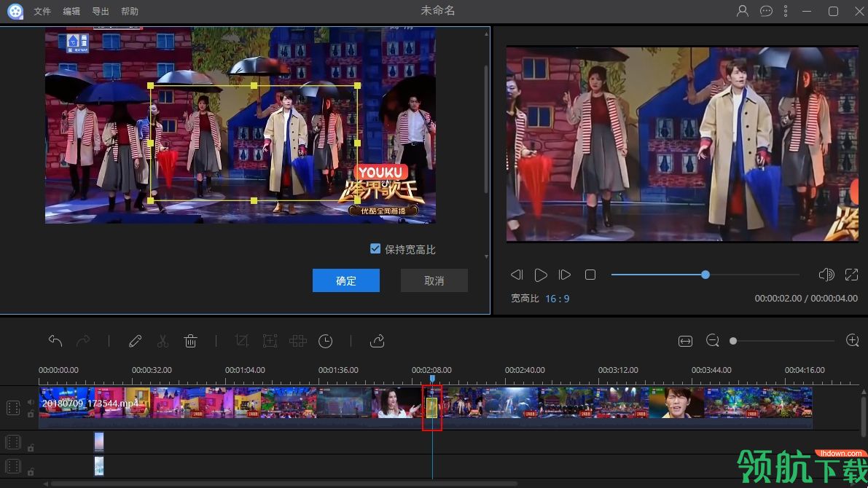The image size is (868, 488).
Task: Open the 16:9 aspect ratio selector
Action: 557,299
